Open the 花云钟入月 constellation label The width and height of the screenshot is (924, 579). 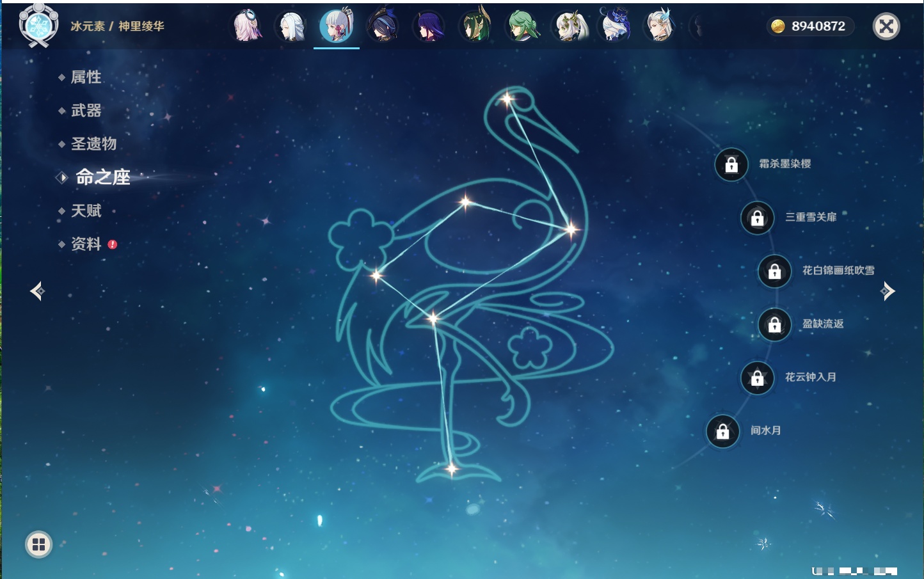coord(811,377)
